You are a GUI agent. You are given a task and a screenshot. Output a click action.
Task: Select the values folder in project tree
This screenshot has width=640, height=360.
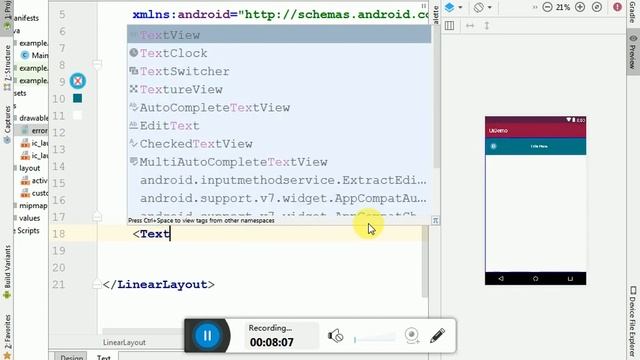pos(29,218)
